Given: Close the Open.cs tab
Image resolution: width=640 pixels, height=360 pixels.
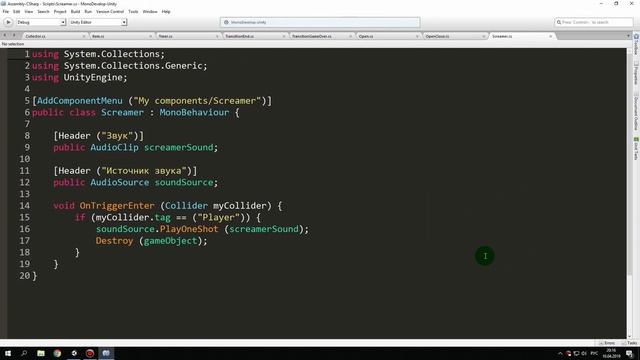Looking at the screenshot, I should tap(417, 36).
